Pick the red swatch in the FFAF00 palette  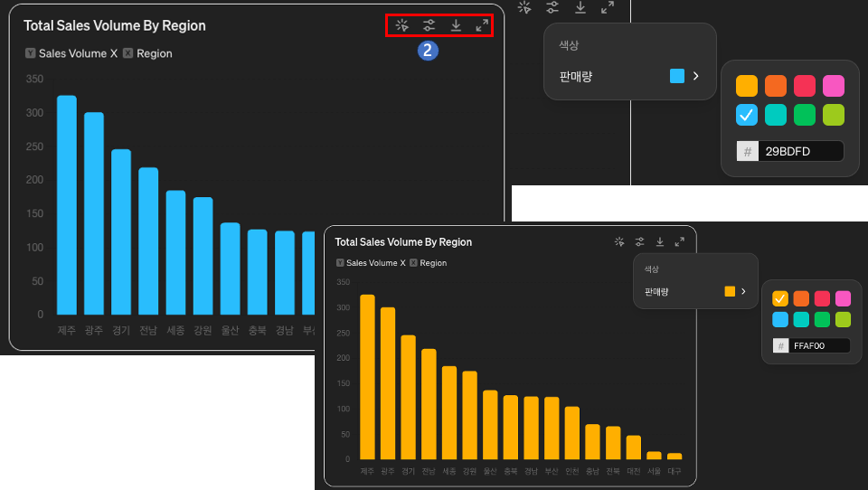click(x=822, y=298)
